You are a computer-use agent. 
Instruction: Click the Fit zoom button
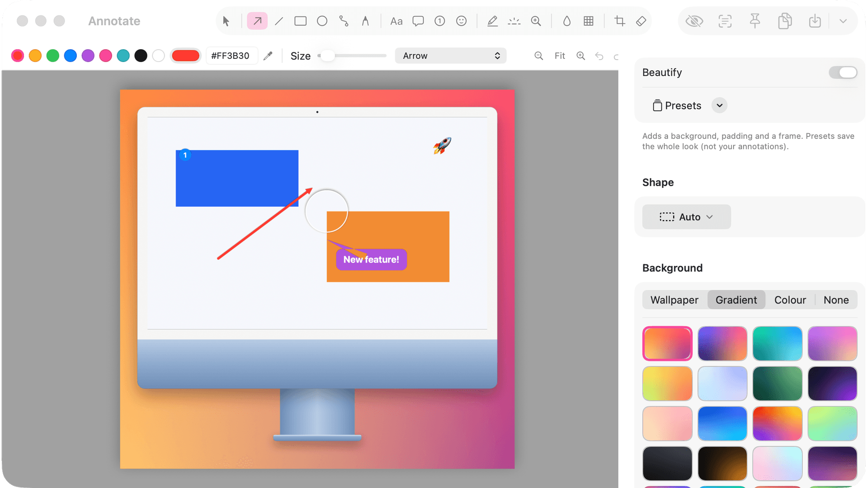point(560,56)
